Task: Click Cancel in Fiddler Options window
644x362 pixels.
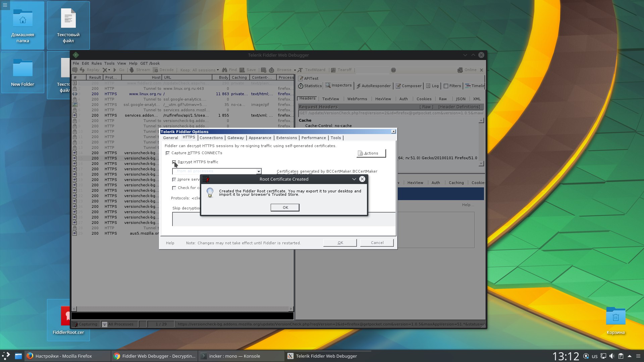Action: click(377, 243)
